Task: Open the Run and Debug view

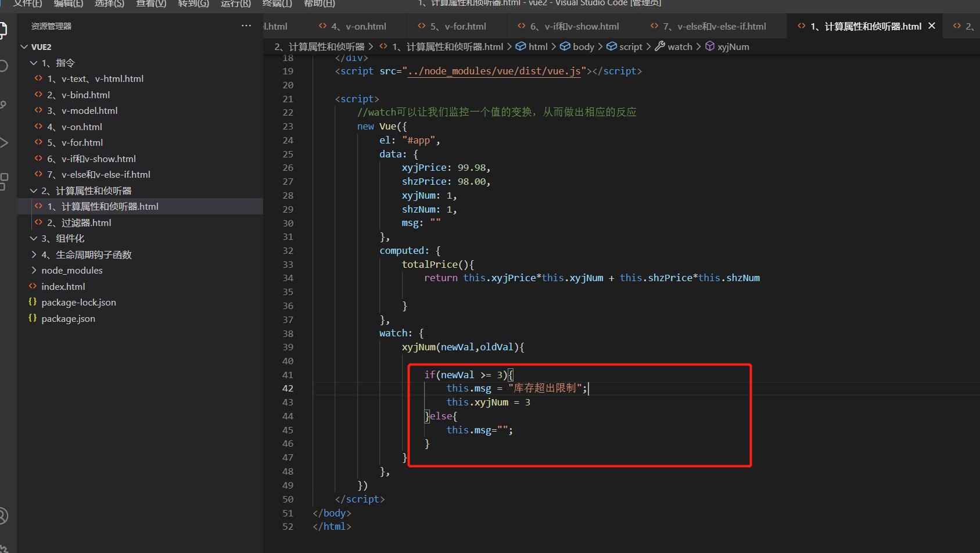Action: [x=3, y=142]
